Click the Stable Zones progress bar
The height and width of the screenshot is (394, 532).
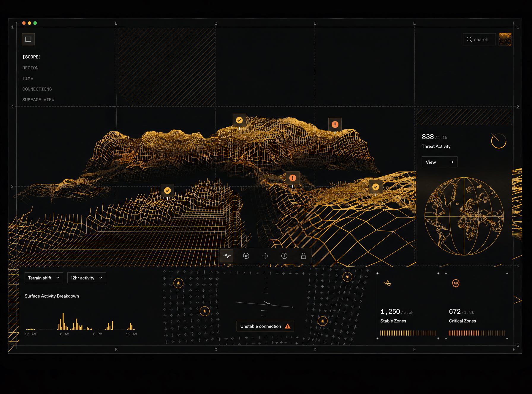click(x=408, y=333)
